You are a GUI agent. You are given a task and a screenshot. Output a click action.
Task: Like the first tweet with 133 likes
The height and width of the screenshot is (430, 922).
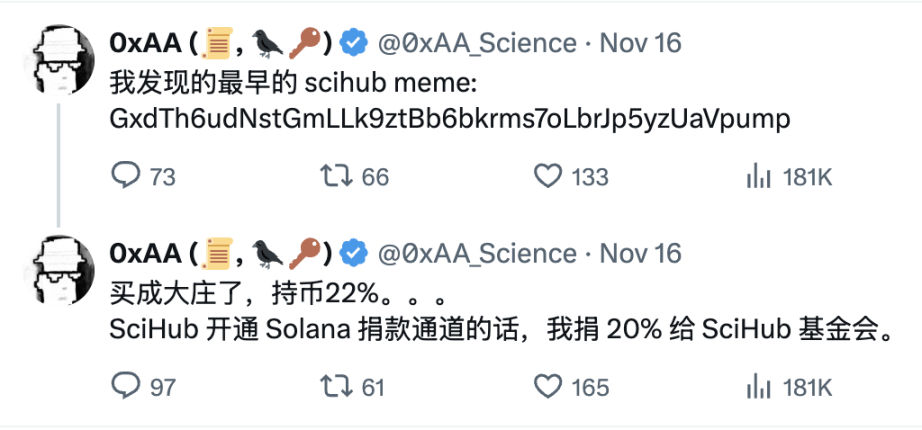pyautogui.click(x=548, y=177)
